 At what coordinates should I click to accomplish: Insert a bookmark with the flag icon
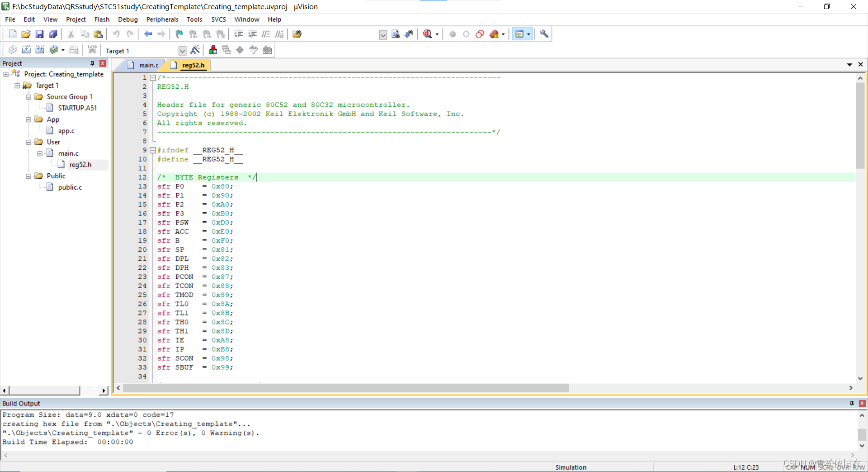point(179,34)
